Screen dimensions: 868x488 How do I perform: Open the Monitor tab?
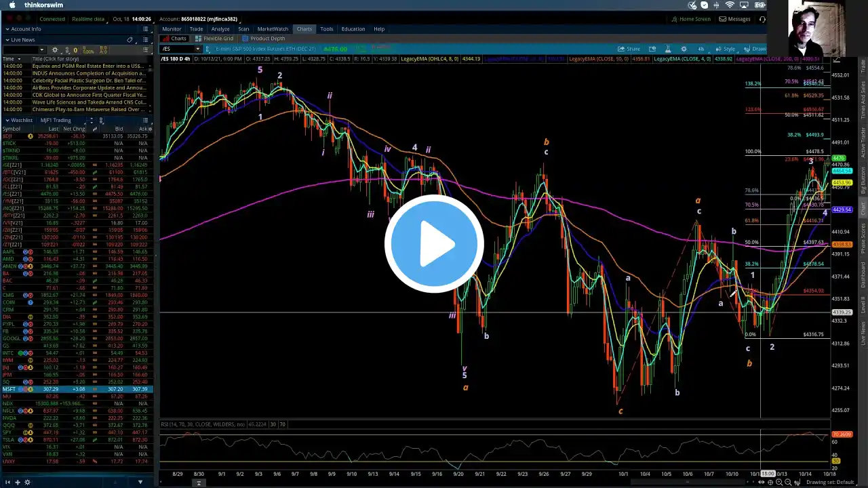(172, 29)
